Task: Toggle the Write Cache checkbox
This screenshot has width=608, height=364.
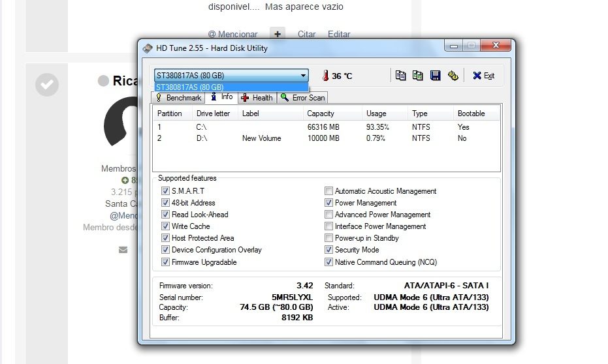Action: [165, 226]
